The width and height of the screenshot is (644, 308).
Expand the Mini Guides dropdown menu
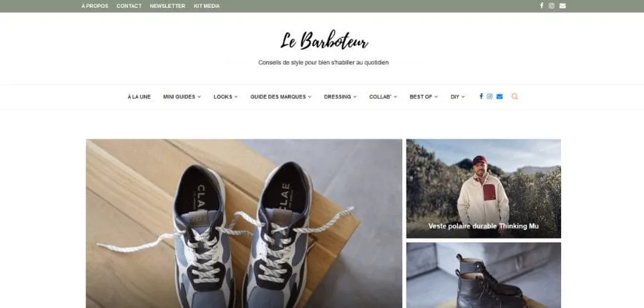point(182,97)
